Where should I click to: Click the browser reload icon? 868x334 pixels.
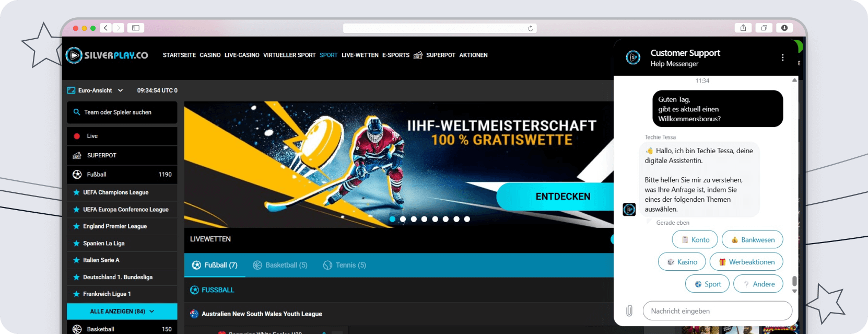point(531,28)
